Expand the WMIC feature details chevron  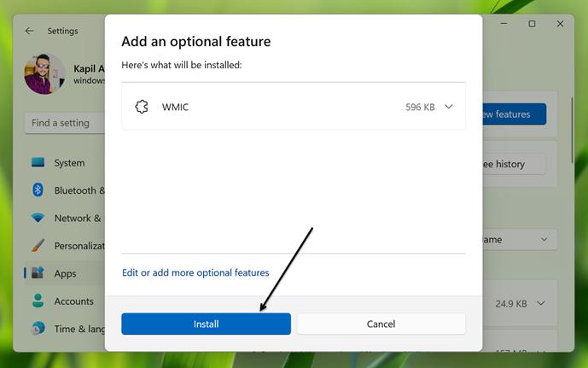[449, 107]
